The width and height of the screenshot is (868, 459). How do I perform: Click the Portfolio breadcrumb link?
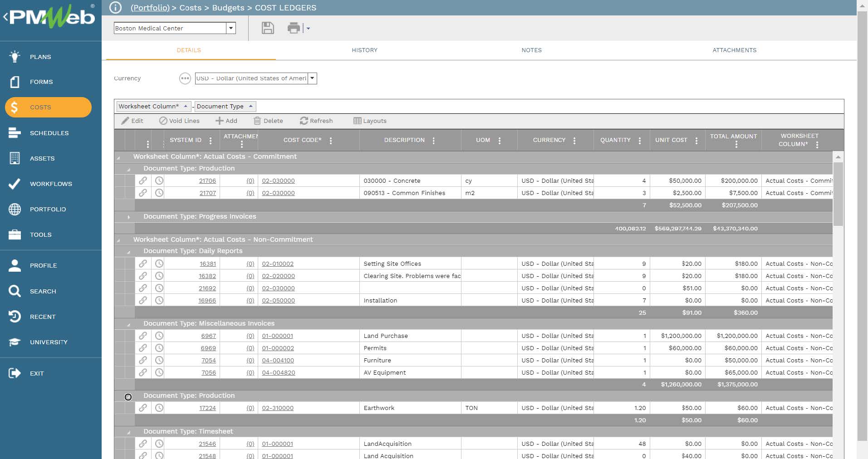(x=150, y=8)
